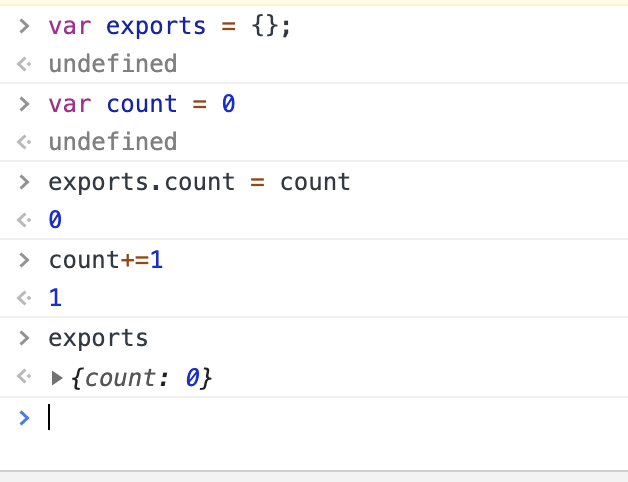Click the '{count: 0}' object preview text
Screen dimensions: 628x482
142,379
